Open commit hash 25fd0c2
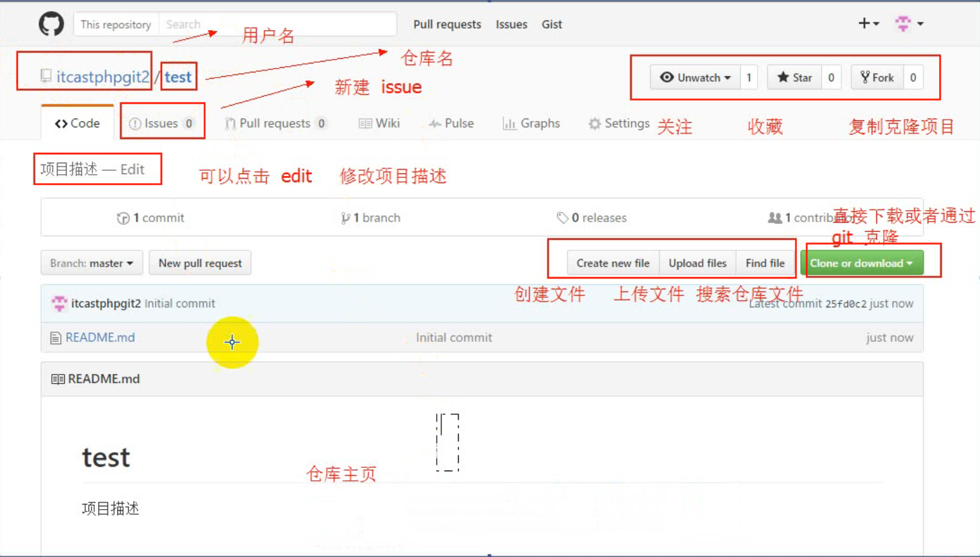The image size is (980, 557). [x=845, y=304]
